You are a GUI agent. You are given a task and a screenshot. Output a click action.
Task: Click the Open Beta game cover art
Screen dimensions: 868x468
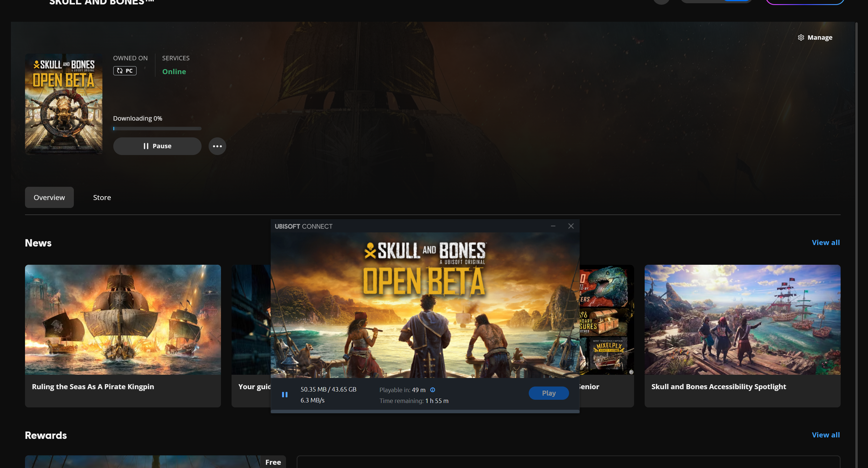tap(64, 104)
